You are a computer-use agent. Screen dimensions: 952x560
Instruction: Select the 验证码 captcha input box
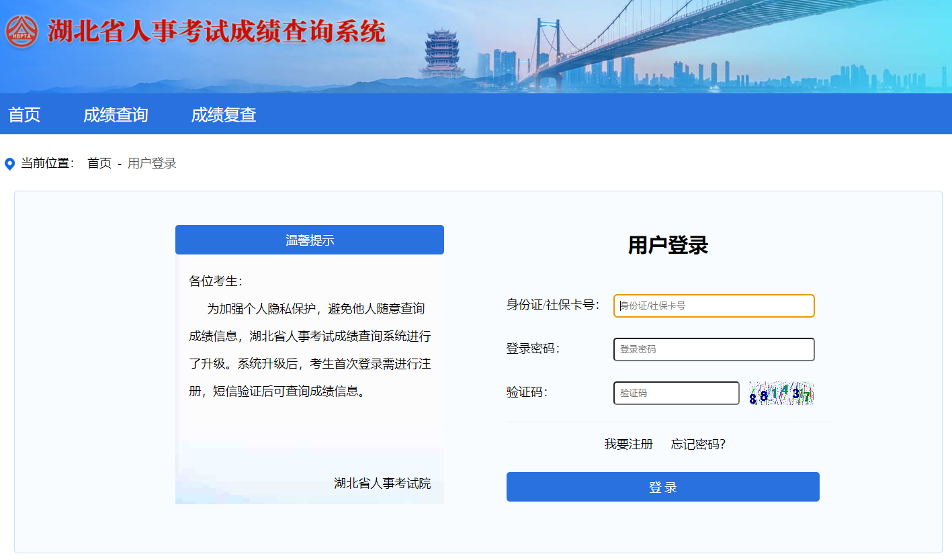point(676,393)
